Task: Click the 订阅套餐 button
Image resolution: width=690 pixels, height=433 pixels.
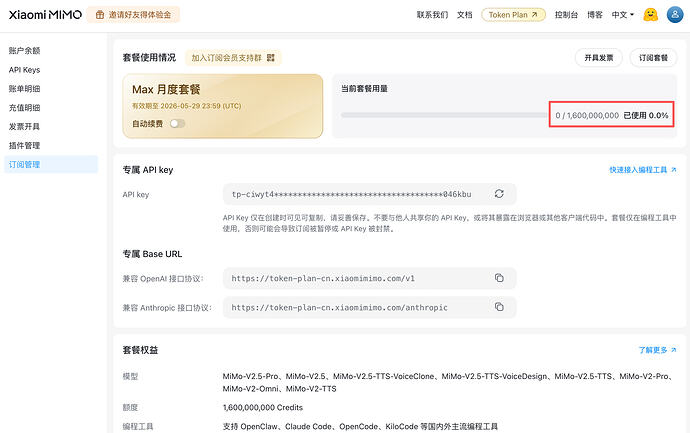Action: pyautogui.click(x=653, y=58)
